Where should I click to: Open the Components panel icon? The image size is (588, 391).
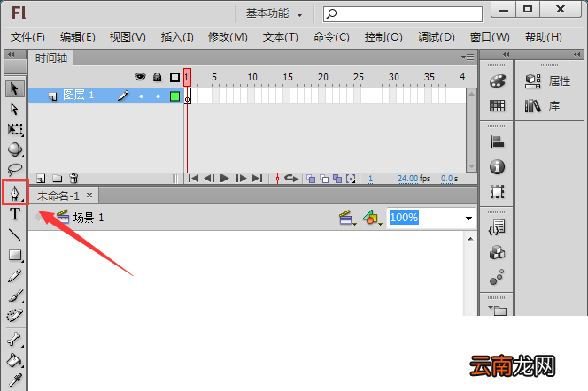pyautogui.click(x=497, y=252)
